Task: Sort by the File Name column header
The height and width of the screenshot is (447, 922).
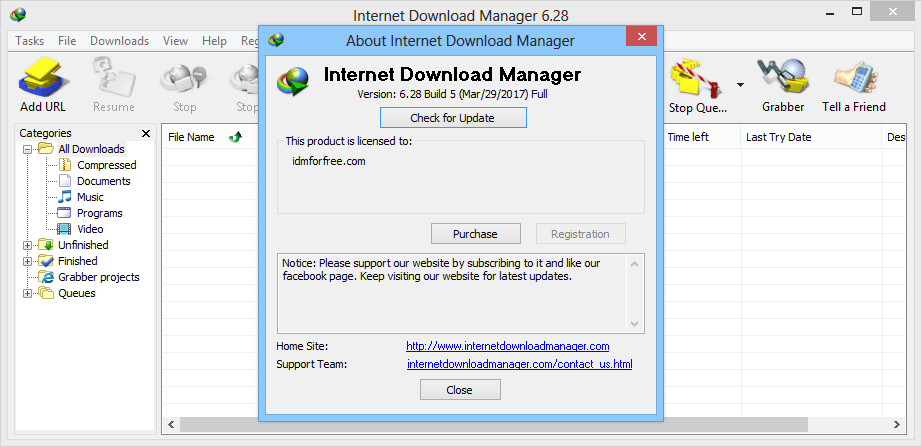Action: point(192,137)
